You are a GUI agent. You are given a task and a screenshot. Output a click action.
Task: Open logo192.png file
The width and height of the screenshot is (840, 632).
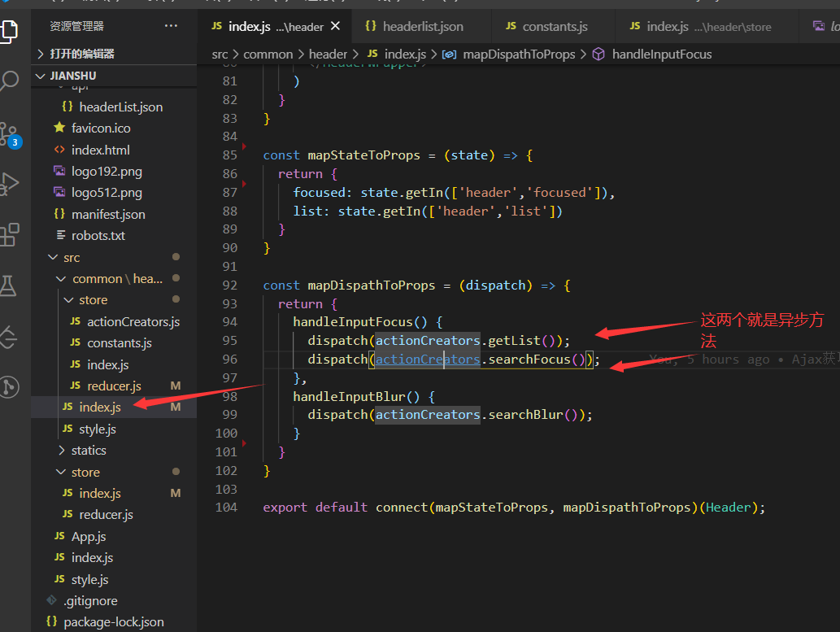[114, 172]
